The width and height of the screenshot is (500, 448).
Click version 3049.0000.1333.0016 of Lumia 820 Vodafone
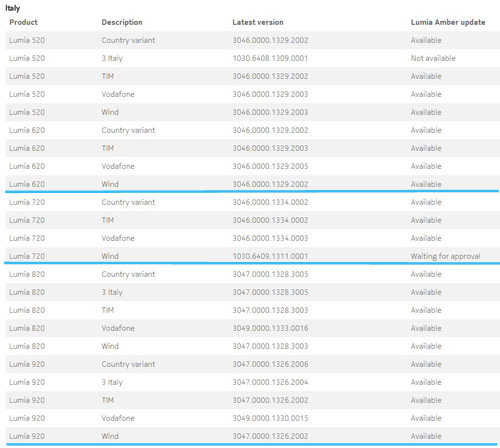point(270,328)
